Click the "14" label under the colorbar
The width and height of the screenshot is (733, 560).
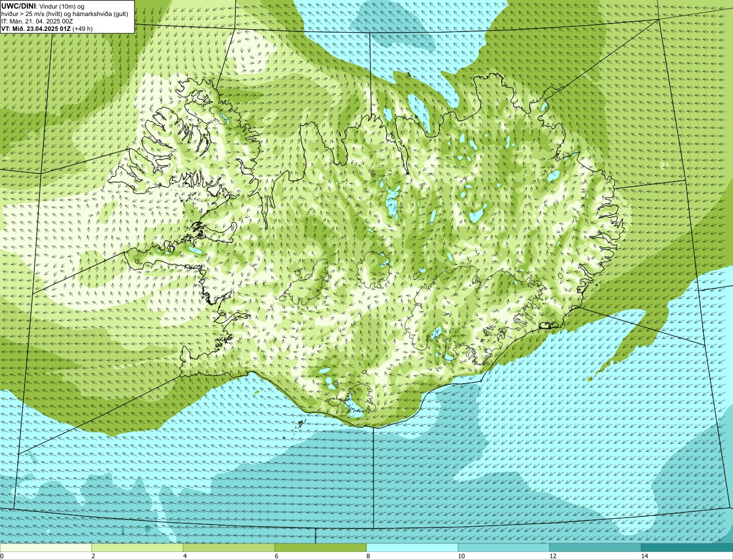click(x=644, y=556)
